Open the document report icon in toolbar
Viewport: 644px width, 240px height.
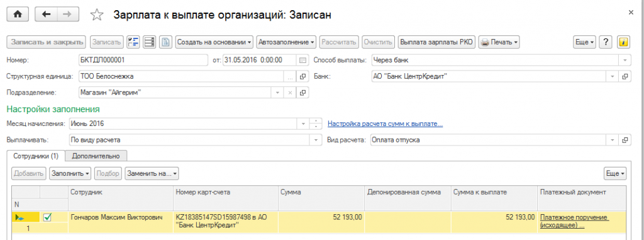coord(165,42)
